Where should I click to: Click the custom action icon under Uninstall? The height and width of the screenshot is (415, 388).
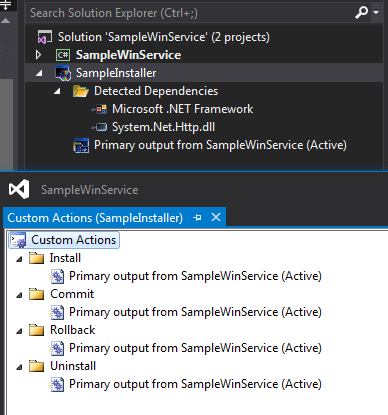pyautogui.click(x=57, y=384)
